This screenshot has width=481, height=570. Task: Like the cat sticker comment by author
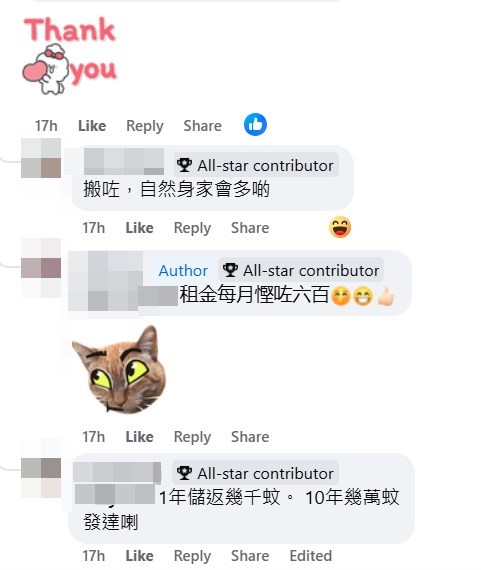click(x=140, y=437)
